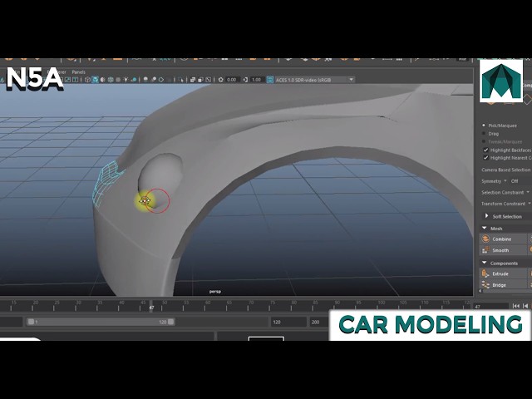The image size is (532, 399).
Task: Click the Smooth icon in Mesh section
Action: pos(485,250)
